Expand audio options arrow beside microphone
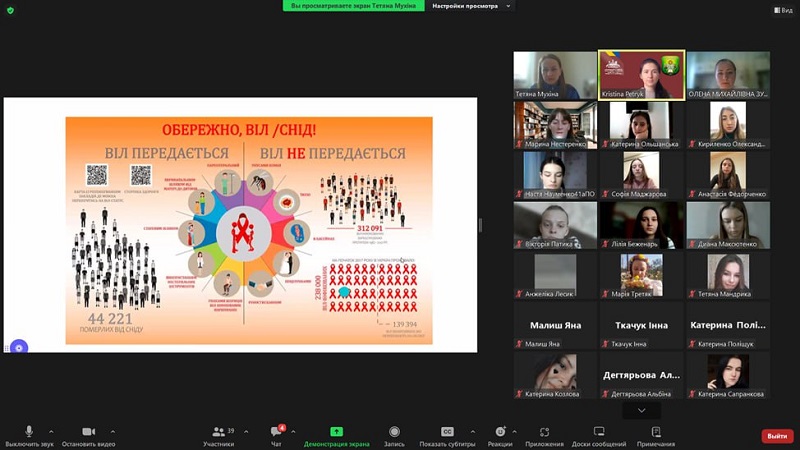The width and height of the screenshot is (800, 450). [x=51, y=432]
